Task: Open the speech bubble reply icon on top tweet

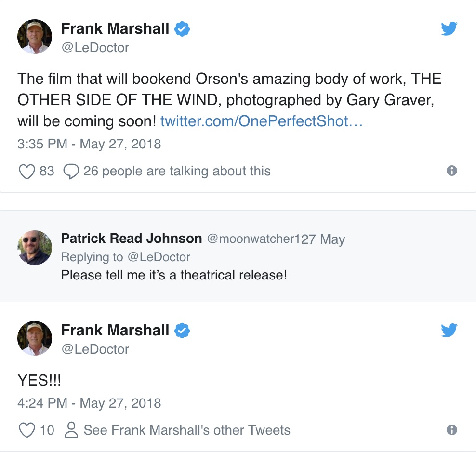Action: pos(71,171)
